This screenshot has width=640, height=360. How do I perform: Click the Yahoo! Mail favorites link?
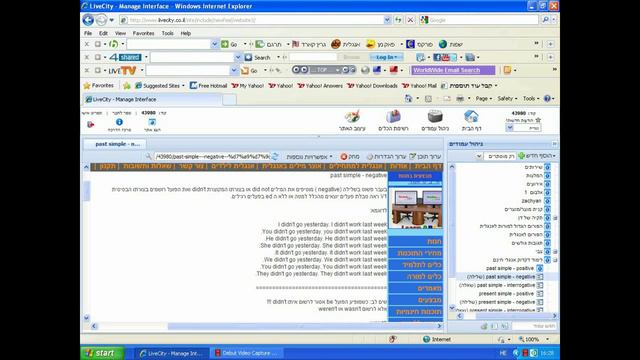click(420, 86)
